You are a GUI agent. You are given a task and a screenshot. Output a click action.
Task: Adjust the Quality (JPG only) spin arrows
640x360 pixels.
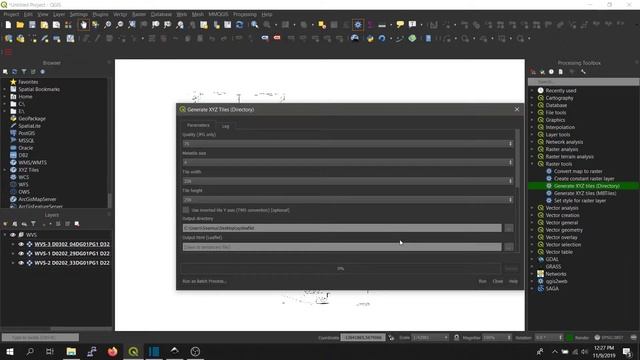click(510, 144)
